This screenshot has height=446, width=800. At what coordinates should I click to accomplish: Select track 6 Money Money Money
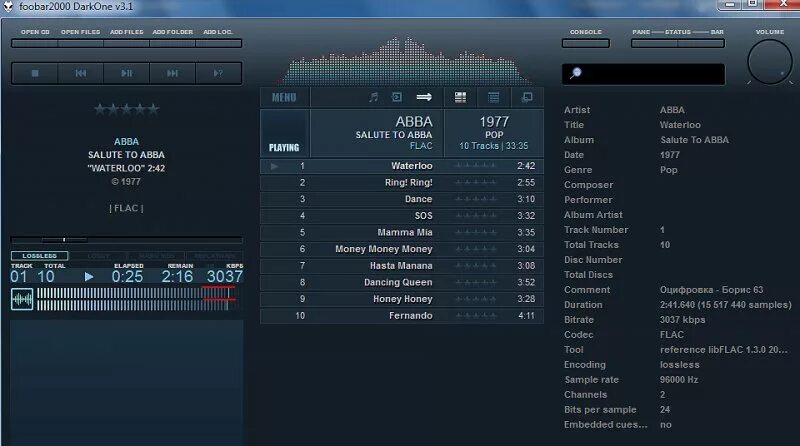tap(402, 249)
